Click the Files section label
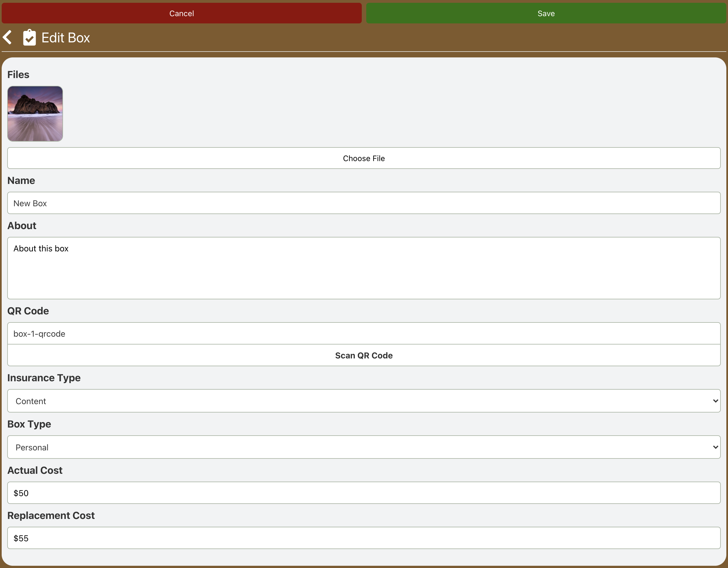Image resolution: width=728 pixels, height=568 pixels. point(18,75)
